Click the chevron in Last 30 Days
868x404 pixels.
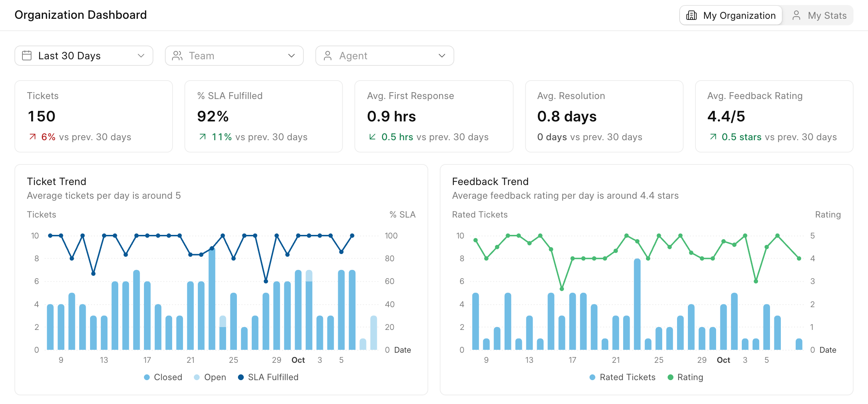coord(141,56)
